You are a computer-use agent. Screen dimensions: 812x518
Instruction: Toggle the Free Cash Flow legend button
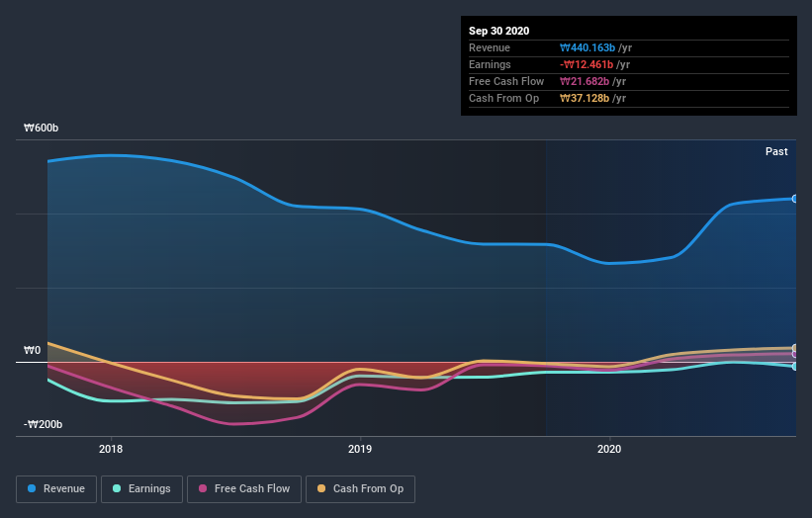click(x=244, y=489)
